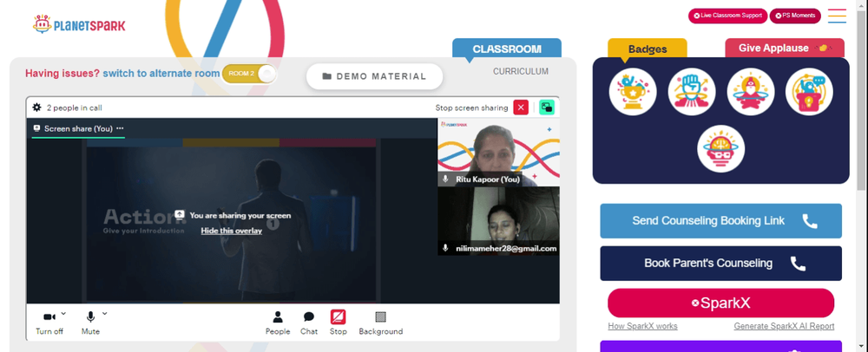Viewport: 868px width, 352px height.
Task: Open How SparkX works link
Action: pyautogui.click(x=642, y=326)
